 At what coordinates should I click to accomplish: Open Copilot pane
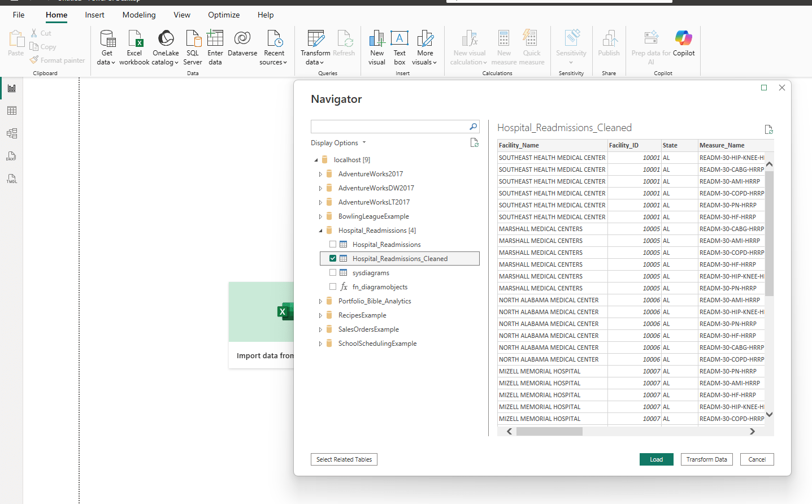coord(684,44)
